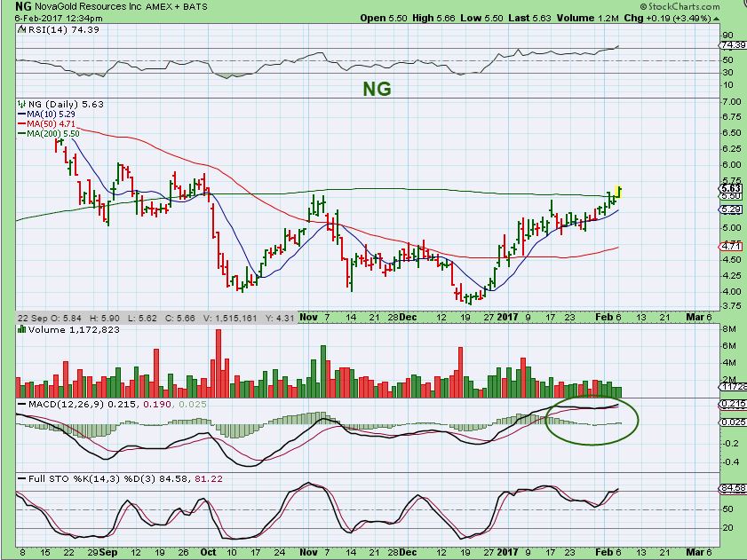Click the High 5.66 quote value
Viewport: 747px width, 560px height.
(x=433, y=18)
